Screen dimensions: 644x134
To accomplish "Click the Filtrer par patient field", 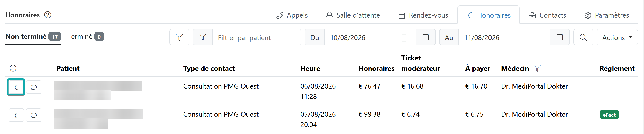I will pyautogui.click(x=257, y=37).
